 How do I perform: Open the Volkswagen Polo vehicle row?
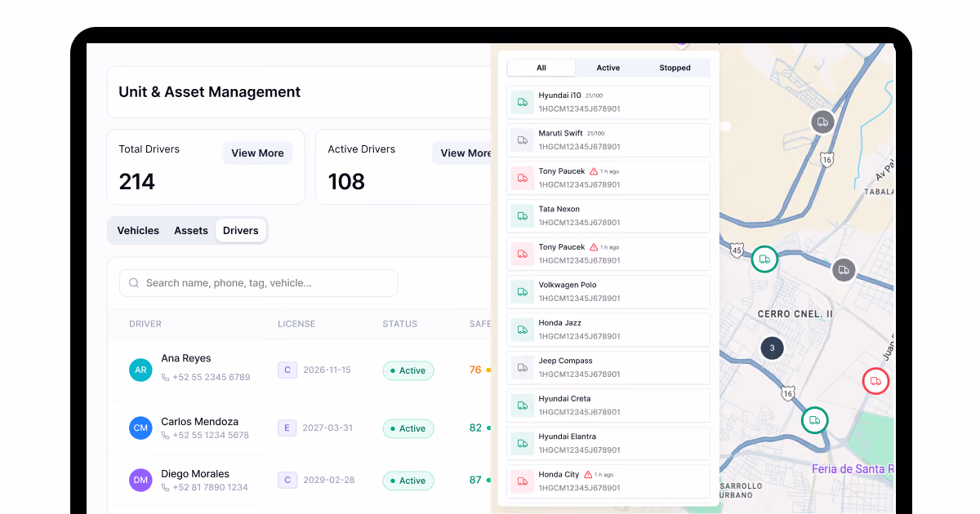coord(608,292)
